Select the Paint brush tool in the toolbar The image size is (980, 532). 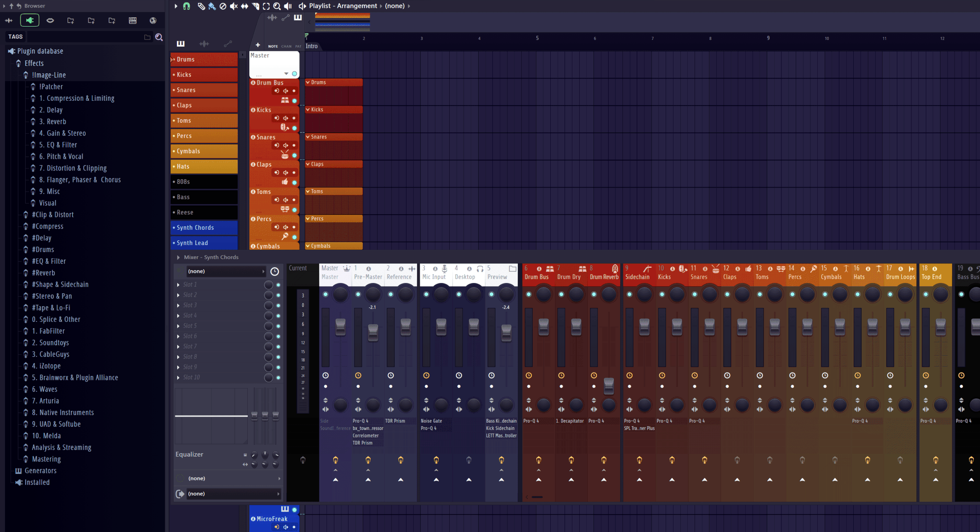point(212,6)
